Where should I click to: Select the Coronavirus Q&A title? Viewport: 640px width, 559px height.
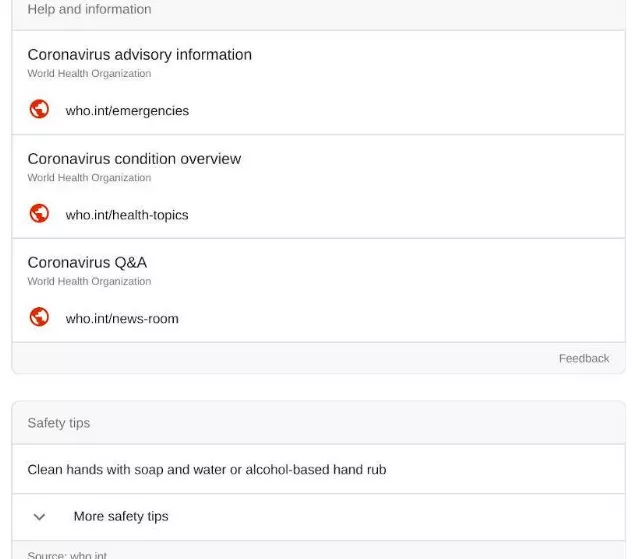[87, 262]
